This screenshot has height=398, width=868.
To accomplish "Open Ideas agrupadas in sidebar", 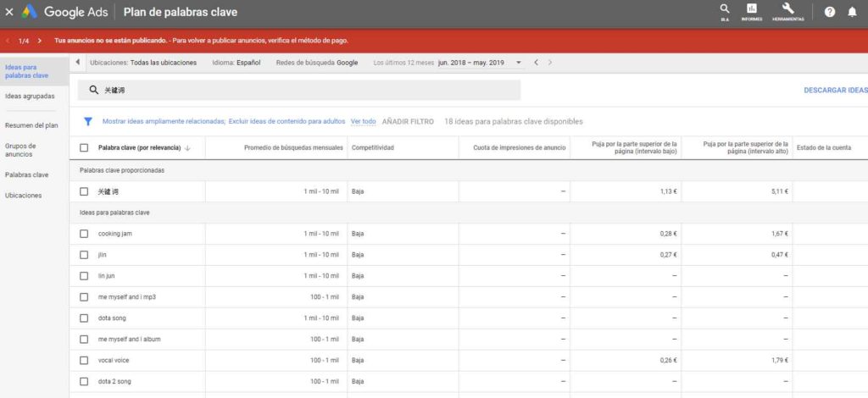I will [30, 97].
